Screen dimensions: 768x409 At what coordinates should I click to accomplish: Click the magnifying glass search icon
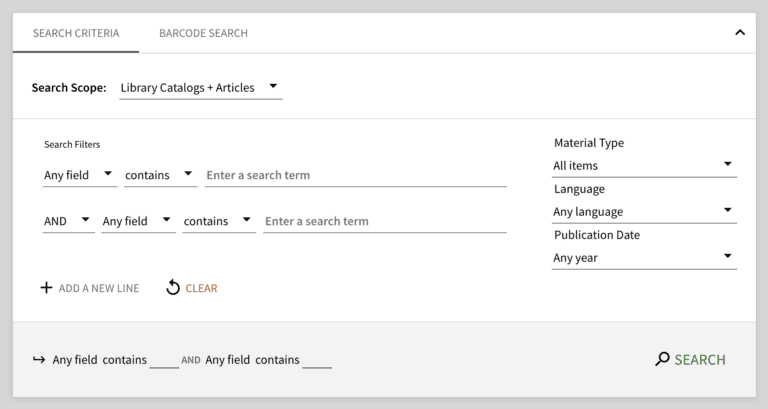click(x=662, y=359)
